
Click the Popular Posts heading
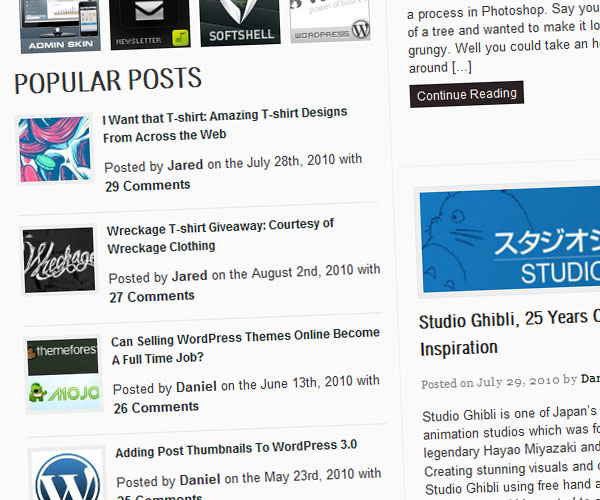click(x=108, y=80)
